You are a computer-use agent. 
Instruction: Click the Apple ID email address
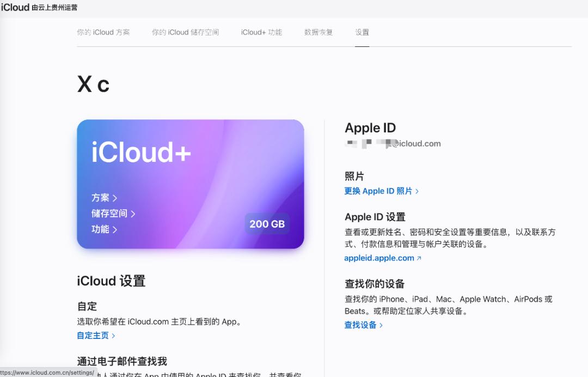coord(393,144)
